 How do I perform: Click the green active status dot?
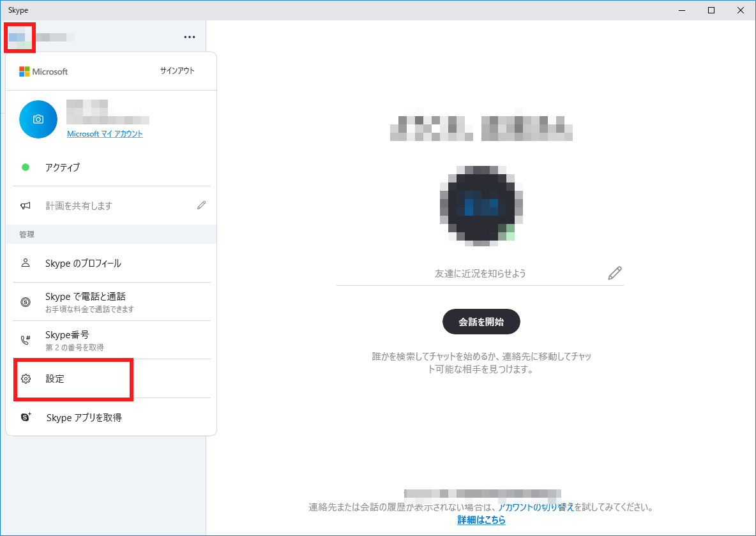26,167
